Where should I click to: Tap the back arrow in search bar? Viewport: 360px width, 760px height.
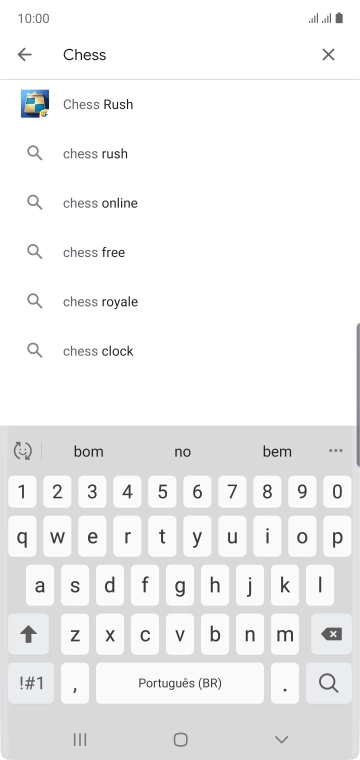(x=24, y=55)
